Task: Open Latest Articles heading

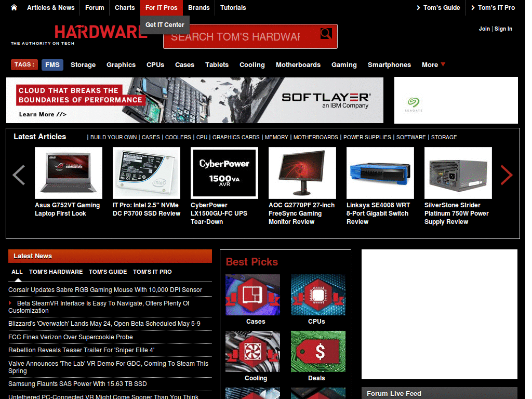Action: [39, 137]
